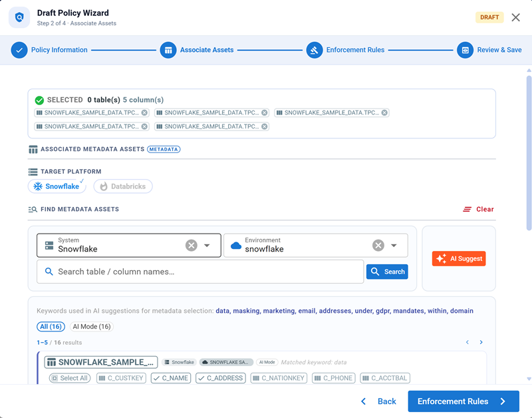
Task: Go to previous results page
Action: click(467, 342)
